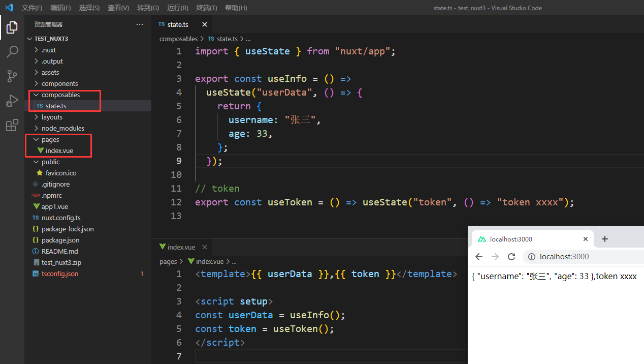Select the Explorer icon in activity bar

12,27
